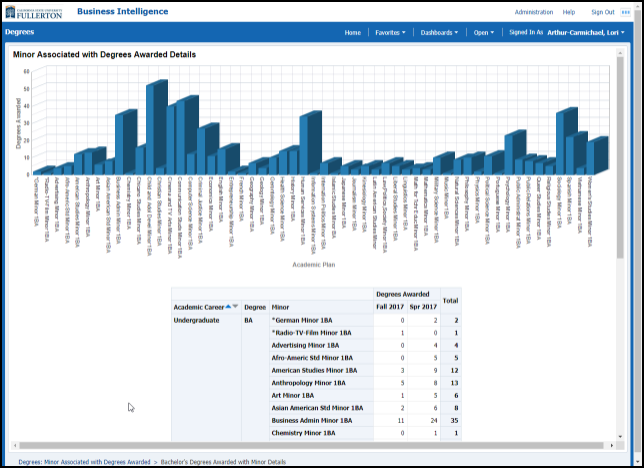Sort Academic Career descending with the down arrow
The image size is (644, 468).
click(x=235, y=306)
